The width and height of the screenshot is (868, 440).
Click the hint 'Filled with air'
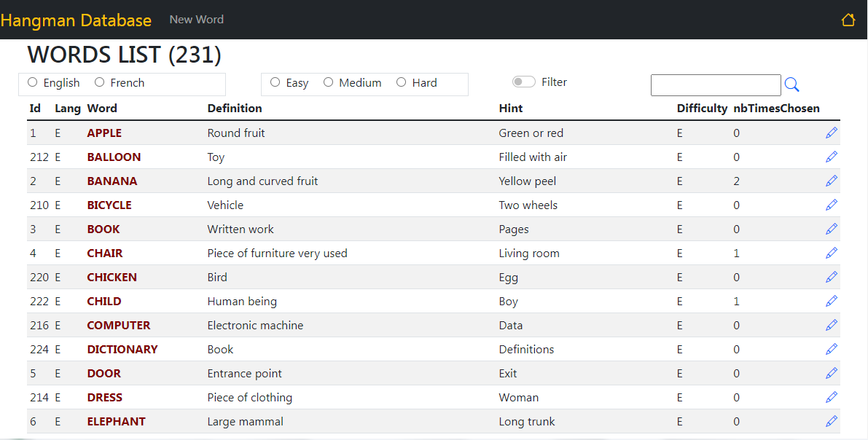point(533,157)
